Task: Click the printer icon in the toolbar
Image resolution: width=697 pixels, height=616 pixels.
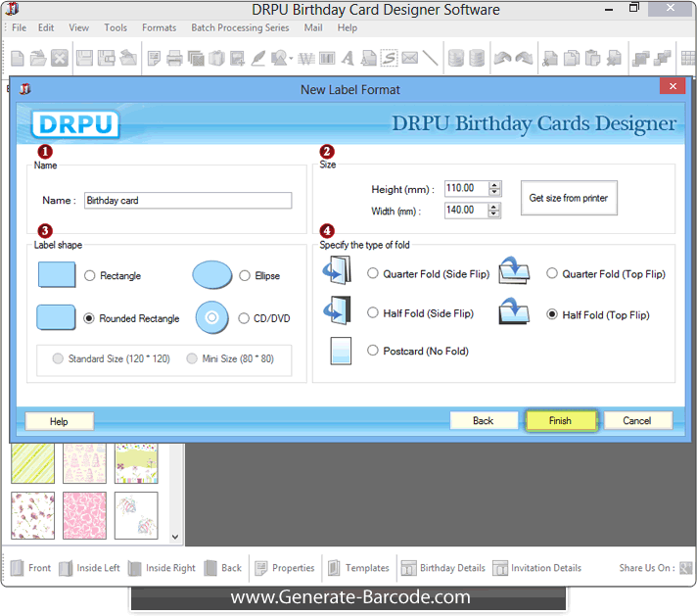Action: pyautogui.click(x=174, y=59)
